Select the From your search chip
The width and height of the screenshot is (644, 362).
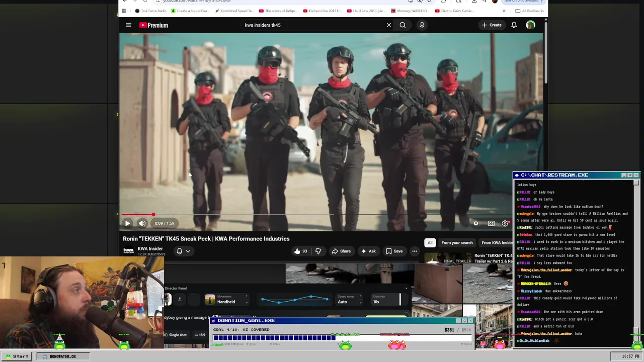(x=457, y=243)
